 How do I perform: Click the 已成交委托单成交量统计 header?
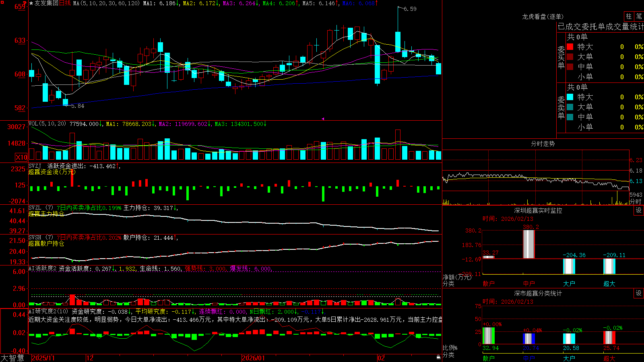pyautogui.click(x=601, y=27)
